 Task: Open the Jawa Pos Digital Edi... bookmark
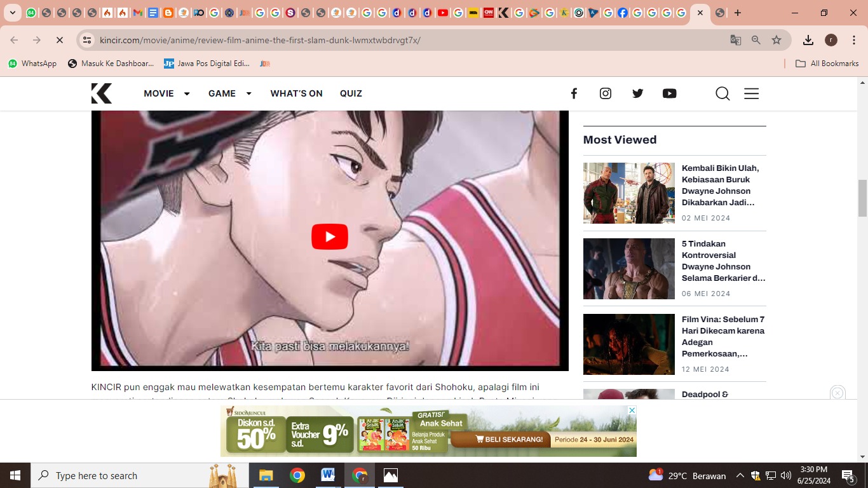[x=207, y=64]
